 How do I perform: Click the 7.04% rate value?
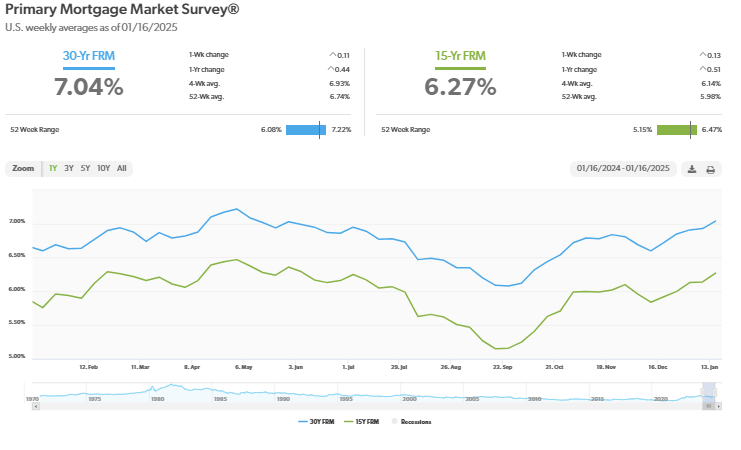[89, 87]
